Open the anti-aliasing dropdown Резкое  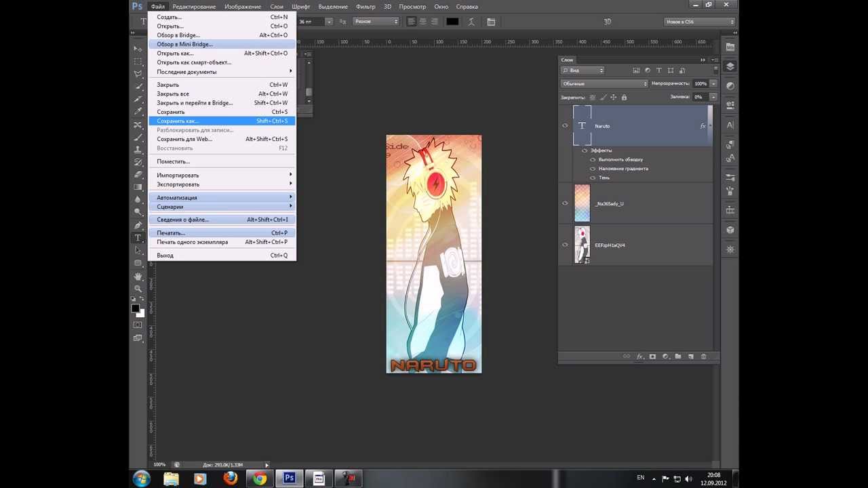[x=376, y=22]
